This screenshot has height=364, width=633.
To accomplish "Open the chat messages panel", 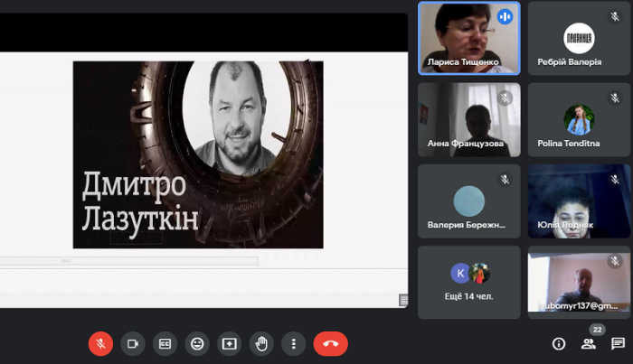I will 619,343.
